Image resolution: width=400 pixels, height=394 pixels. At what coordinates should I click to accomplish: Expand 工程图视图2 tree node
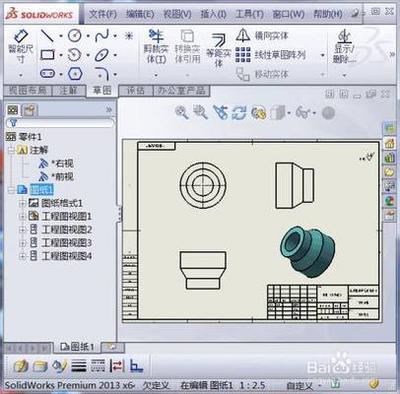pyautogui.click(x=22, y=230)
